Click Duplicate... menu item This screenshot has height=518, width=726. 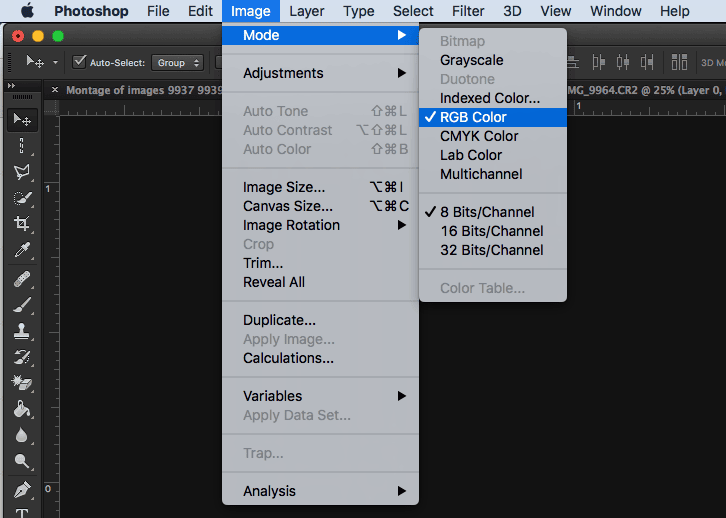[320, 320]
